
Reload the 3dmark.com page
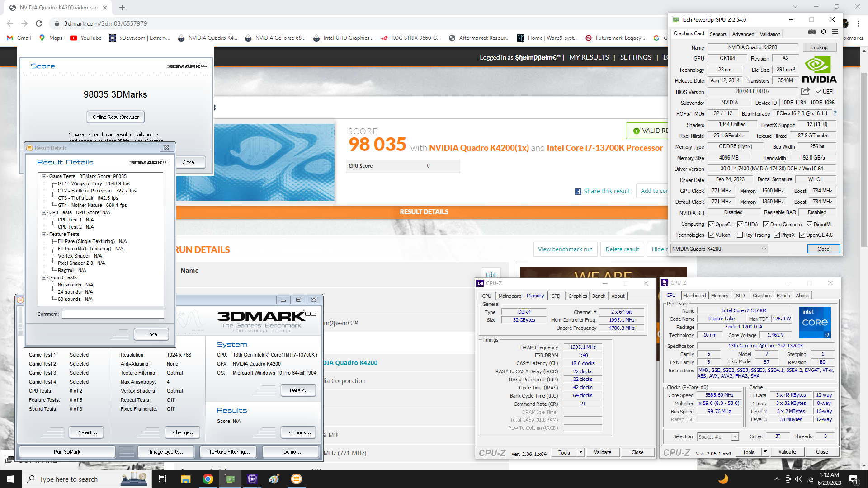[x=39, y=23]
